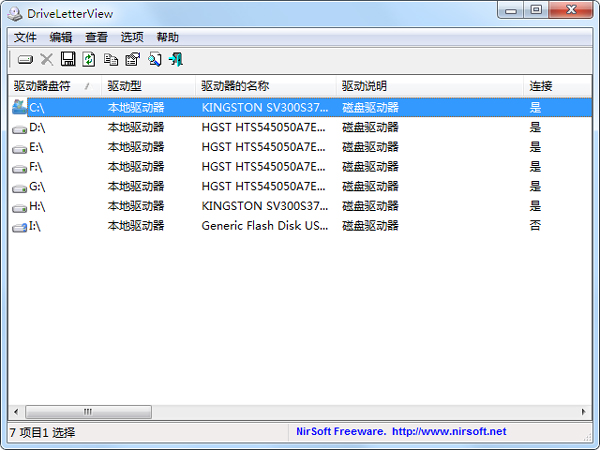Click the C:\ system drive icon
Image resolution: width=600 pixels, height=450 pixels.
(19, 107)
